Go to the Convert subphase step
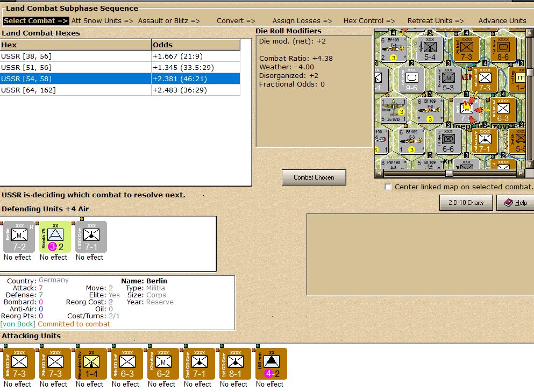Viewport: 534px width, 392px height. 236,21
